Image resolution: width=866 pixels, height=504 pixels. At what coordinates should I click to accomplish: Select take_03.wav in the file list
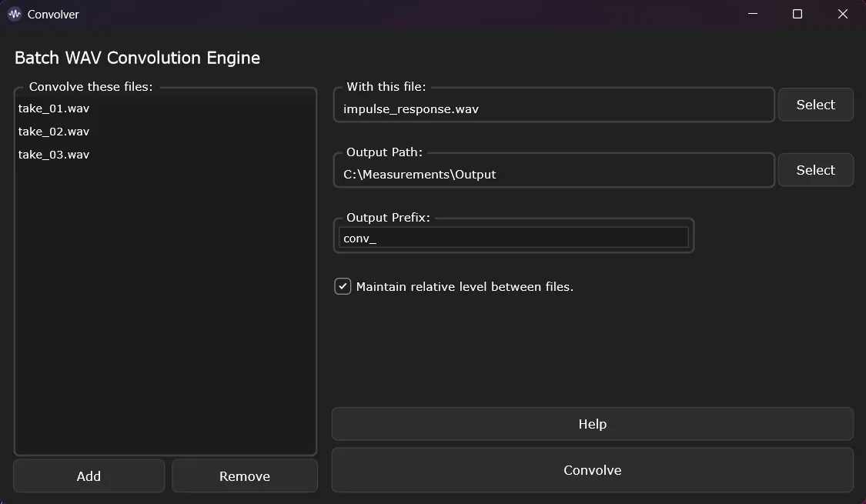(166, 155)
